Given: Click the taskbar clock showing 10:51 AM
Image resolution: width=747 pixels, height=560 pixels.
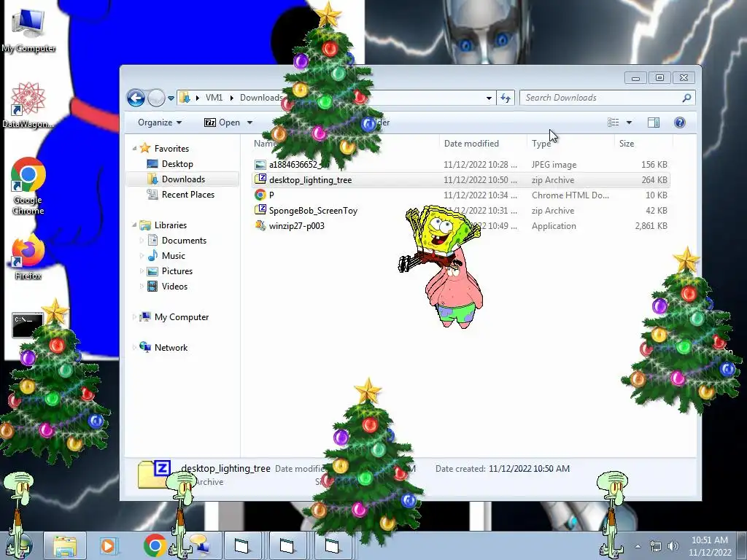Looking at the screenshot, I should click(710, 546).
